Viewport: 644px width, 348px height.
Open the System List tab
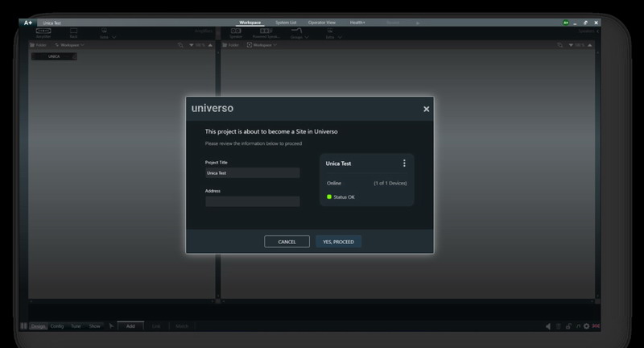coord(286,23)
